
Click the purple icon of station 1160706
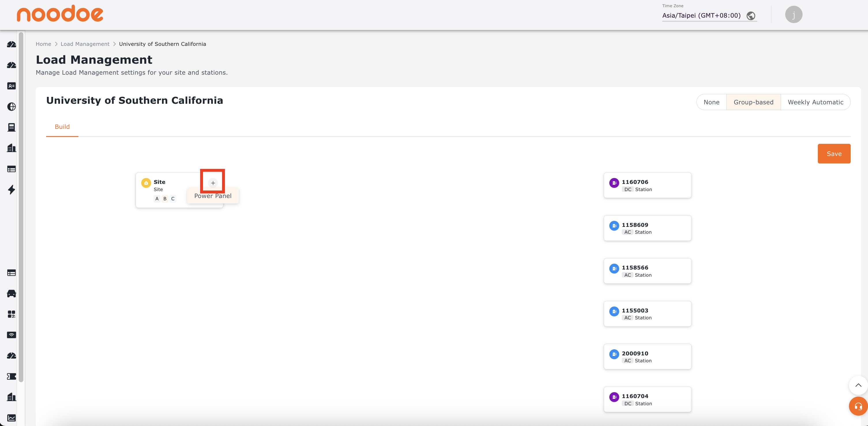(x=614, y=183)
